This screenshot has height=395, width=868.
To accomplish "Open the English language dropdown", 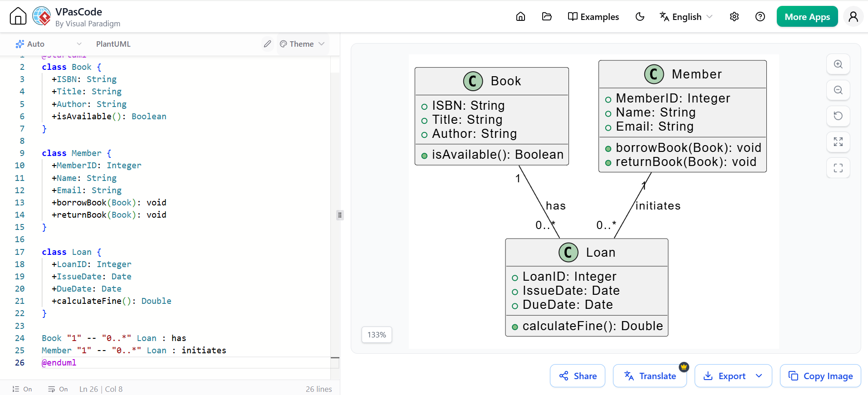I will pos(686,17).
